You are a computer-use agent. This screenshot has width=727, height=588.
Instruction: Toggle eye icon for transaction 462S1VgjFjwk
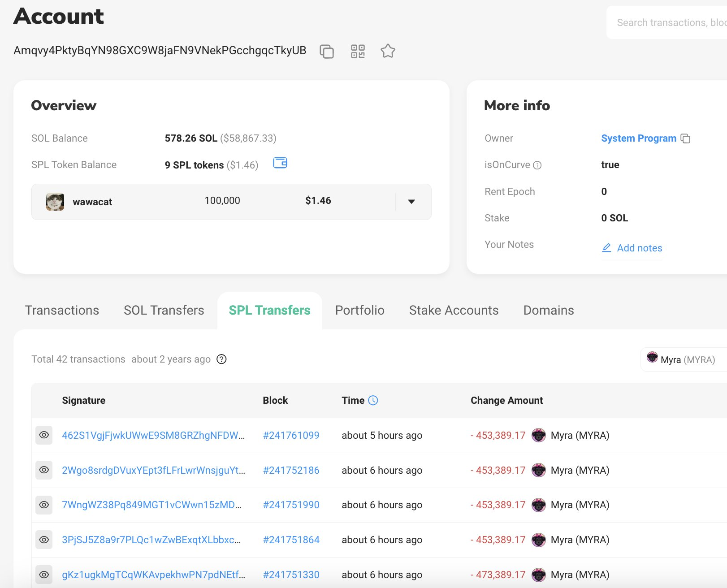pyautogui.click(x=44, y=435)
